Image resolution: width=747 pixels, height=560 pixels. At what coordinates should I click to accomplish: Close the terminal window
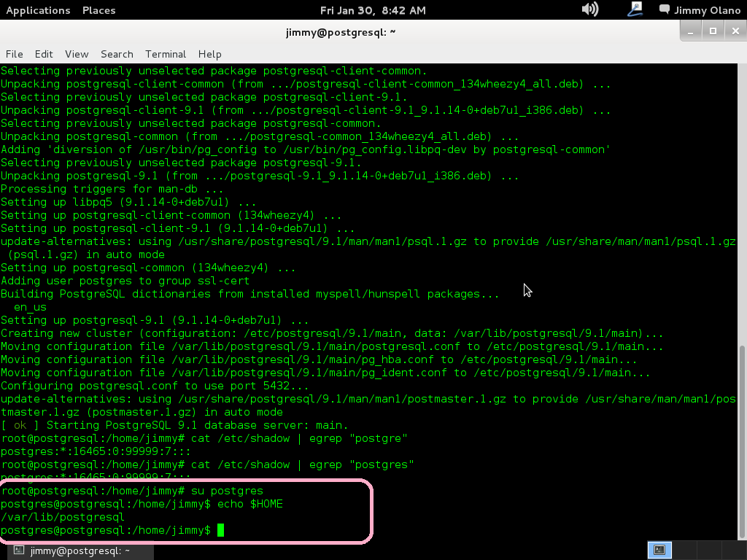click(733, 31)
